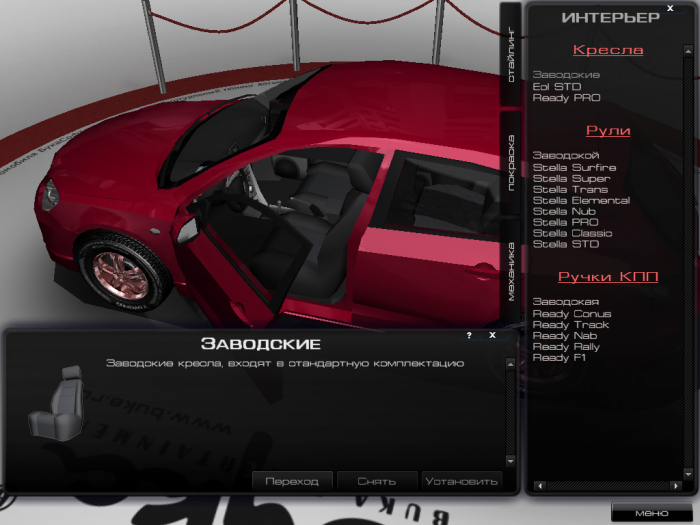Viewport: 700px width, 525px height.
Task: Click the Рули category heading
Action: (x=608, y=130)
